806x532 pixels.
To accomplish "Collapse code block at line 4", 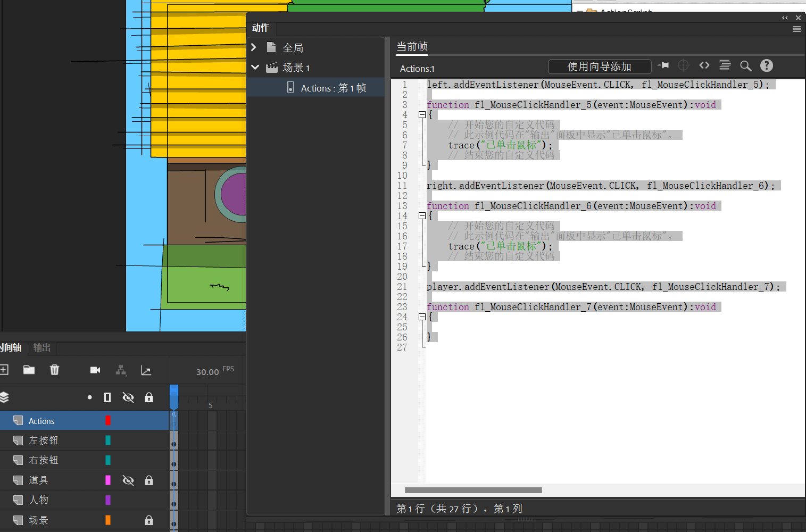I will pyautogui.click(x=422, y=114).
